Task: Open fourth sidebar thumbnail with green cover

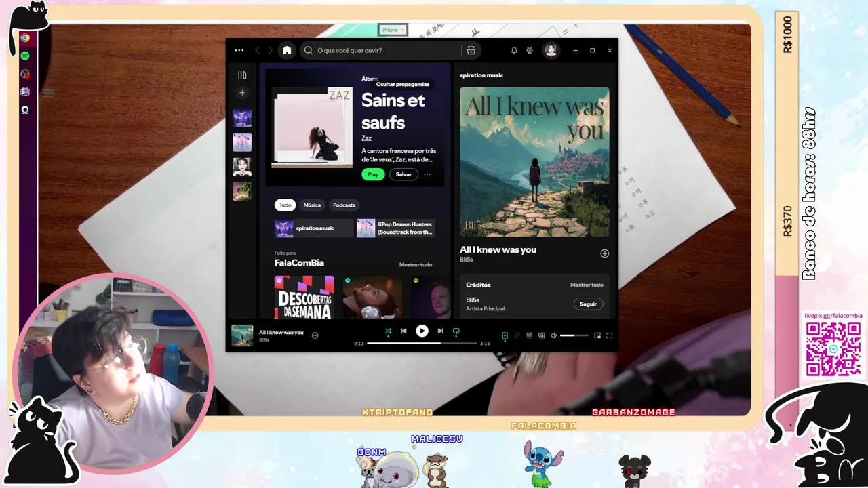Action: [x=242, y=191]
